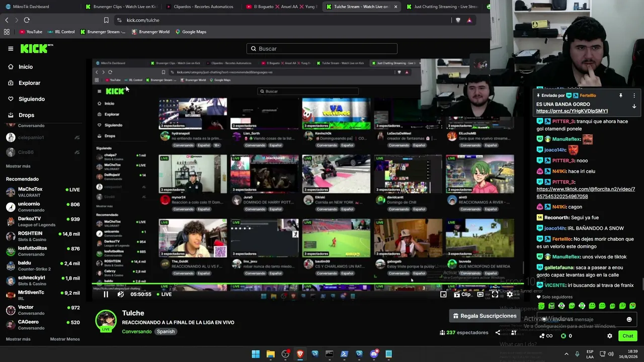Open Discord from taskbar
The width and height of the screenshot is (644, 362).
(374, 354)
